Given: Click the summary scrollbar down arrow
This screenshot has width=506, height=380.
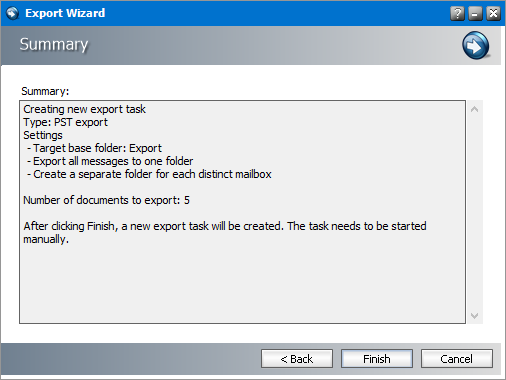Looking at the screenshot, I should pos(475,315).
